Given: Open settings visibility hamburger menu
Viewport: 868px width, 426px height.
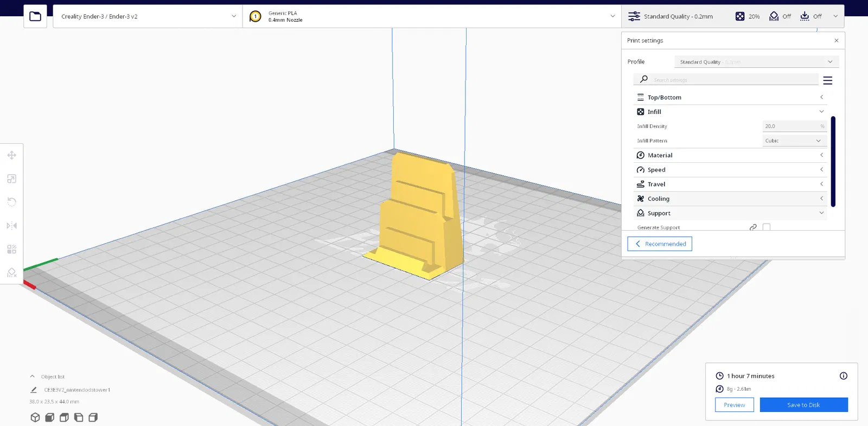Looking at the screenshot, I should coord(827,80).
